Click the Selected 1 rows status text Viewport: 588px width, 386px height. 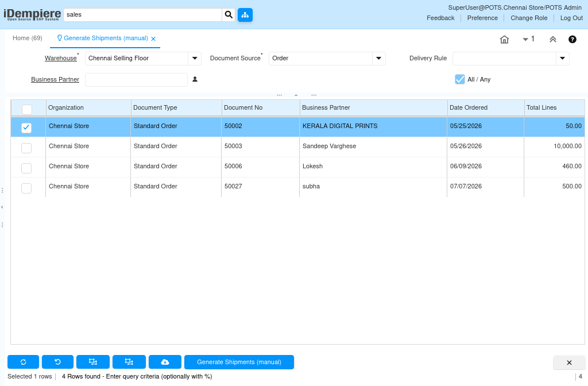click(x=30, y=377)
